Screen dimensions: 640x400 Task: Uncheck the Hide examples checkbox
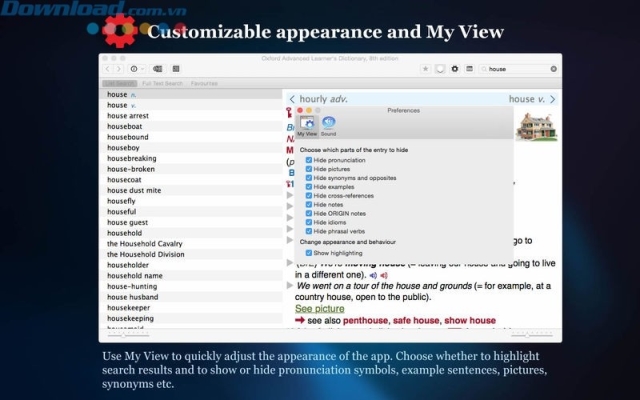pos(310,187)
